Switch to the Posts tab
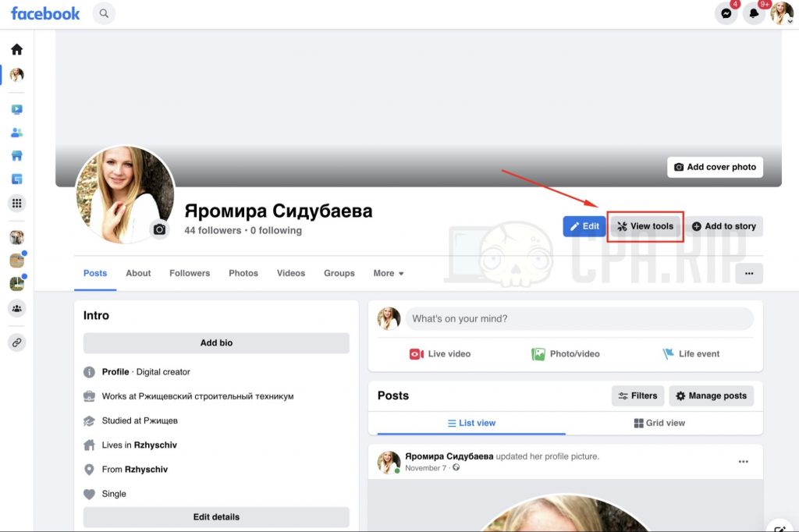Screen dimensions: 799x532 95,273
